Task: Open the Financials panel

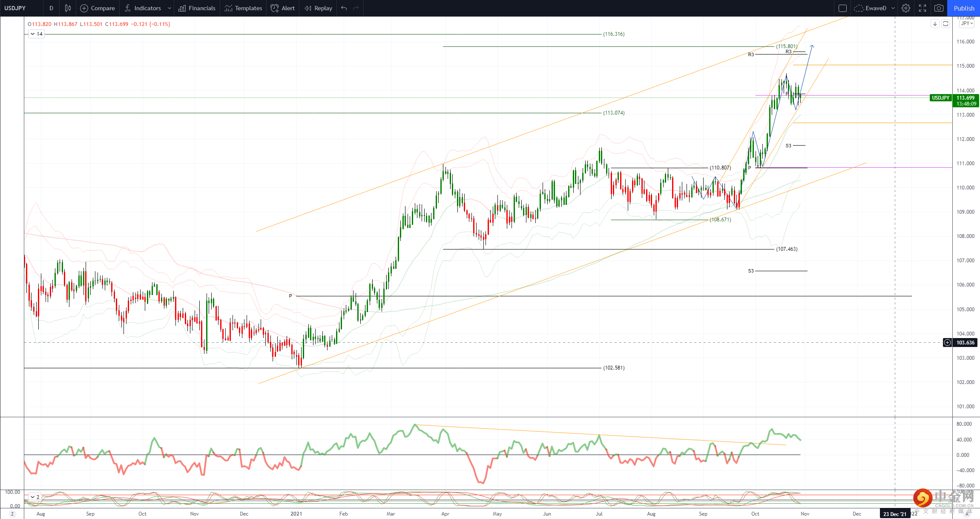Action: pyautogui.click(x=197, y=8)
